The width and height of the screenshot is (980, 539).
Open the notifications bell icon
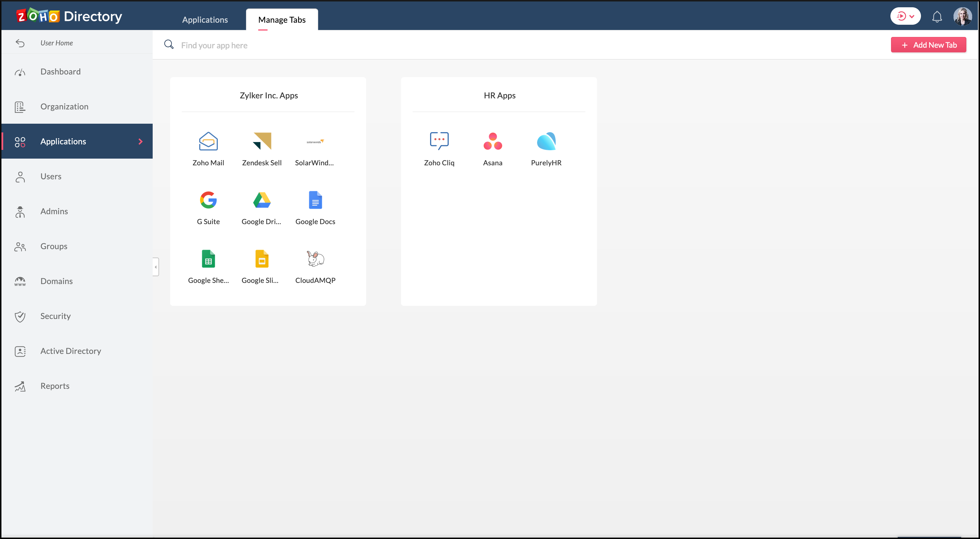click(x=937, y=17)
